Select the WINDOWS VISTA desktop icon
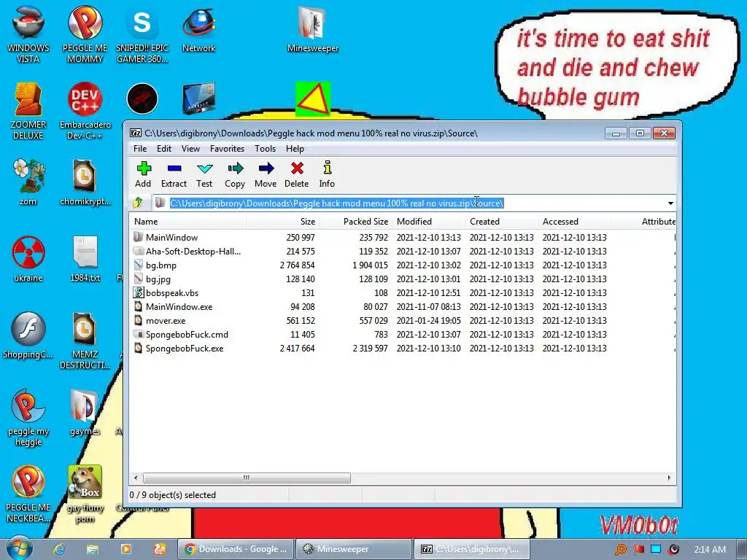 pyautogui.click(x=28, y=34)
